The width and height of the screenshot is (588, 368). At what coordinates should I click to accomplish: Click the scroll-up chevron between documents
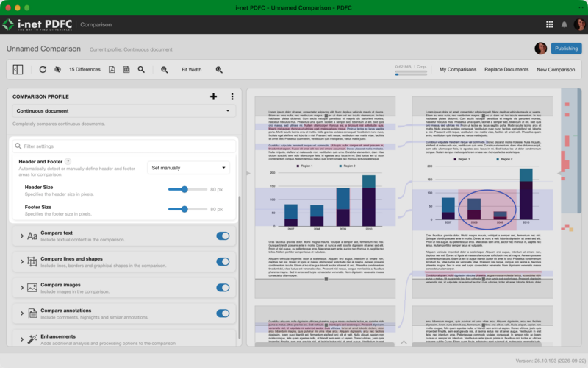(x=404, y=342)
